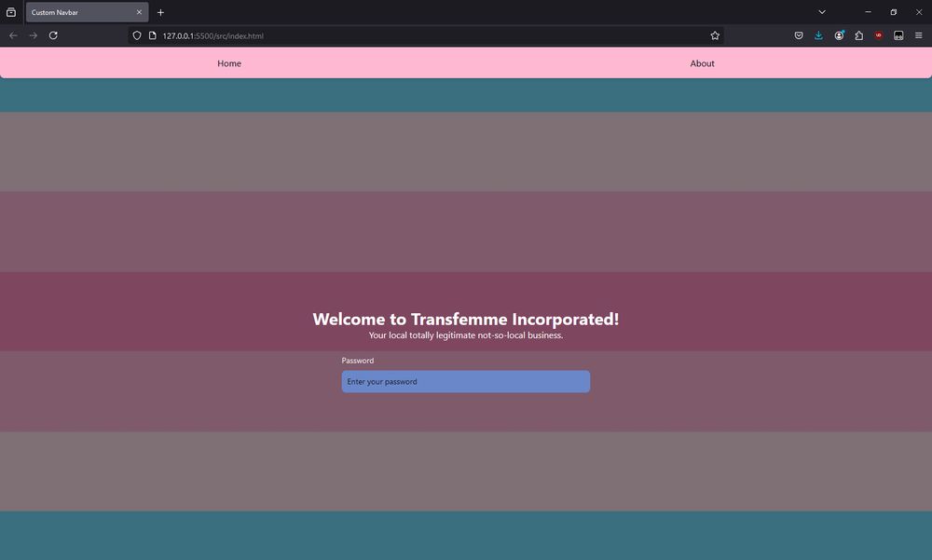
Task: Bookmark this page with star icon
Action: pos(715,35)
